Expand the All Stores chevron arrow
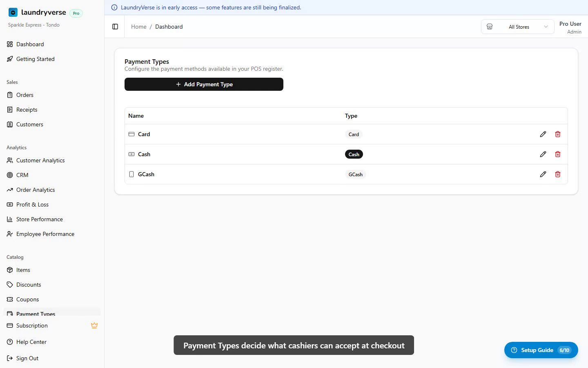 (x=546, y=27)
